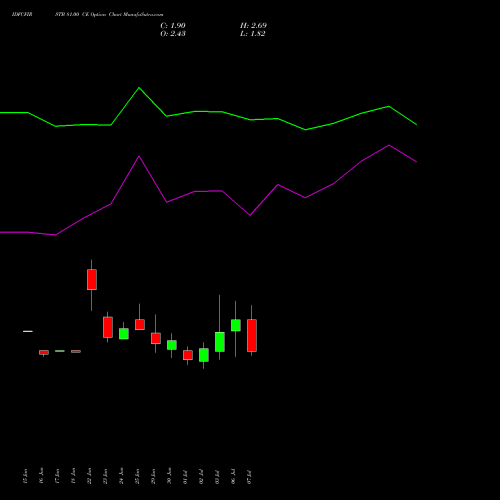Screen dimensions: 500x500
Task: Select the tall red candle for 22 Jun
Action: pos(92,279)
